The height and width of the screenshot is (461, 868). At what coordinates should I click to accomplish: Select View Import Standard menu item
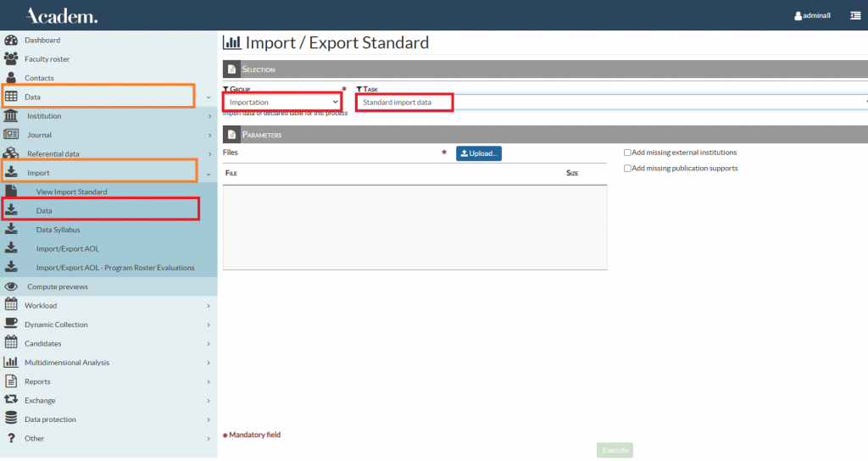coord(71,192)
